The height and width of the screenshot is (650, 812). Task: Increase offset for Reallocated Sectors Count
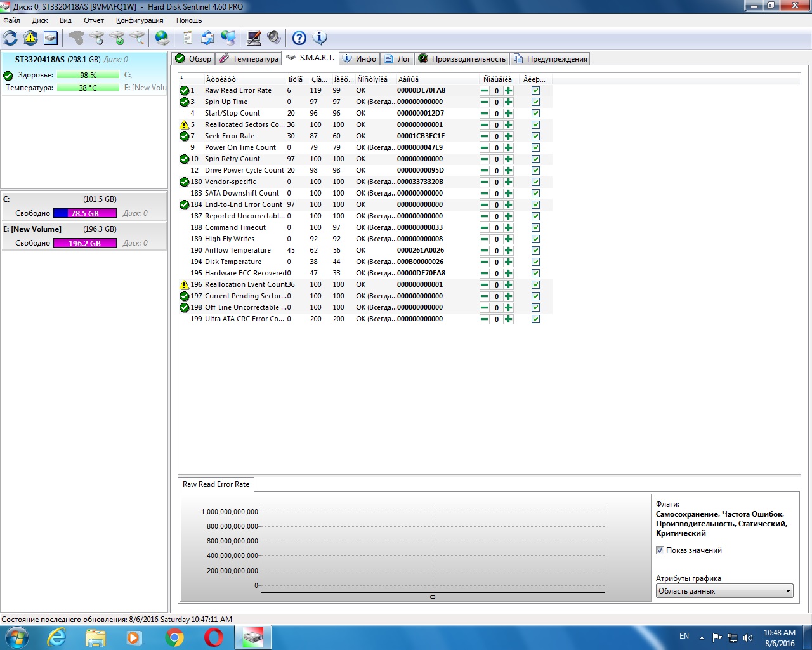click(509, 125)
